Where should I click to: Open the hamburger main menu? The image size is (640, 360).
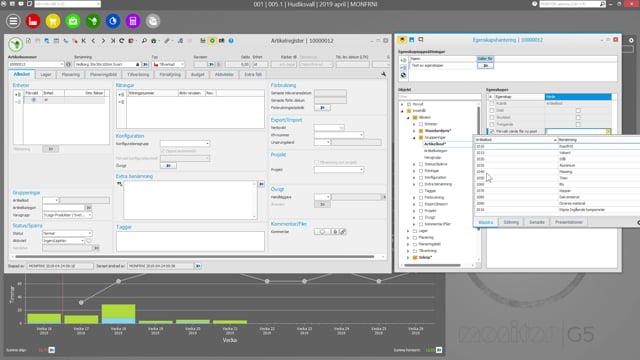tap(13, 21)
